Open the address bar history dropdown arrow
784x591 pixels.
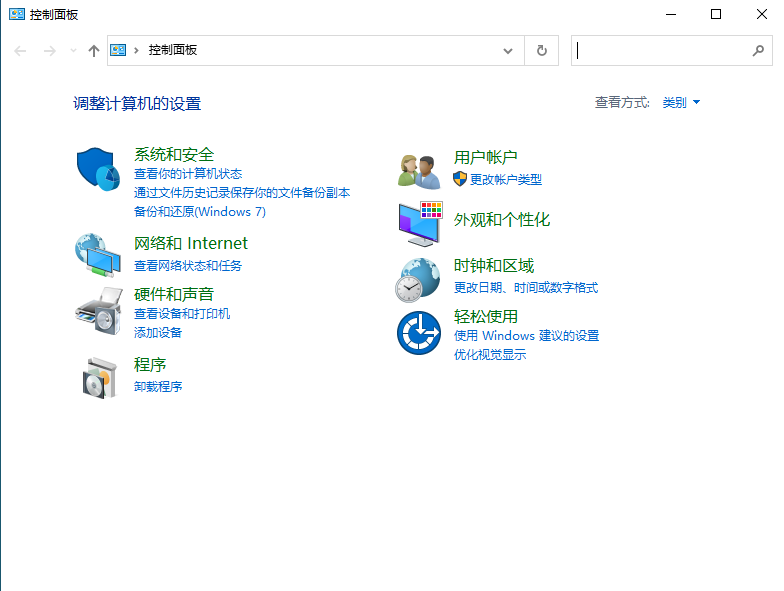click(508, 50)
